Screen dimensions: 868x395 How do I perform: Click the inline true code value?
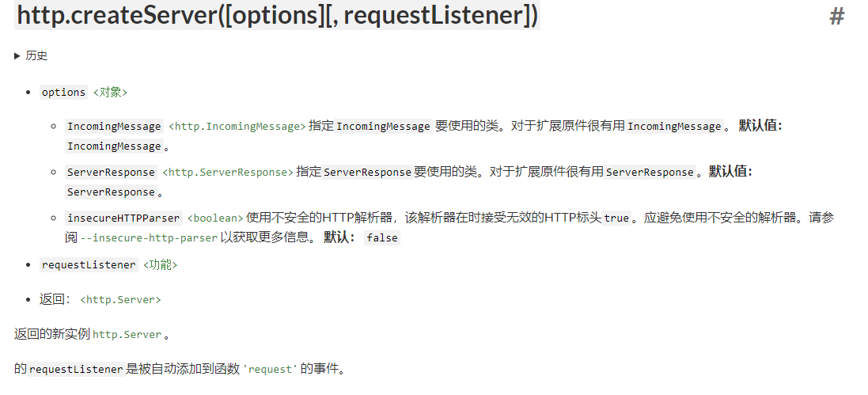click(616, 218)
